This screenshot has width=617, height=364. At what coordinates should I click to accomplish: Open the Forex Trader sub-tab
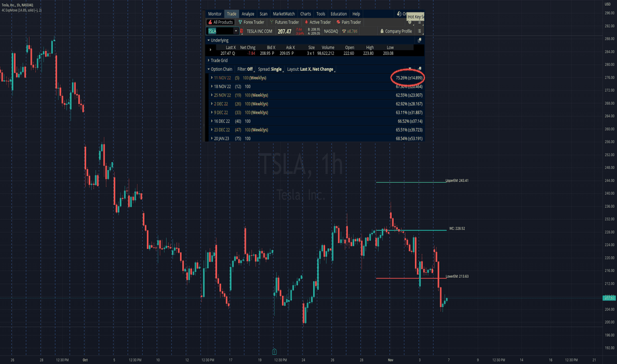252,22
